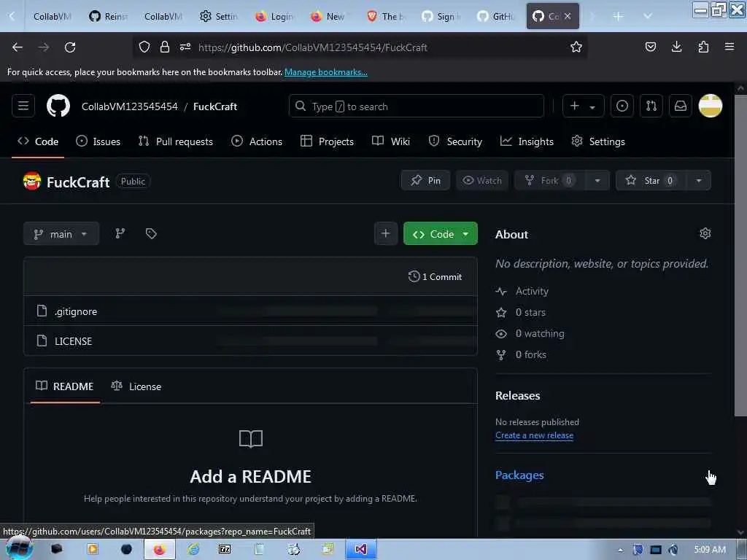Screen dimensions: 747x560
Task: Show hidden system tray icons
Action: (x=620, y=550)
